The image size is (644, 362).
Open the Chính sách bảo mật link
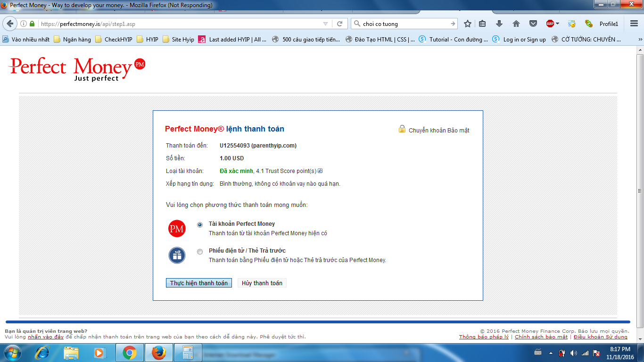tap(541, 337)
